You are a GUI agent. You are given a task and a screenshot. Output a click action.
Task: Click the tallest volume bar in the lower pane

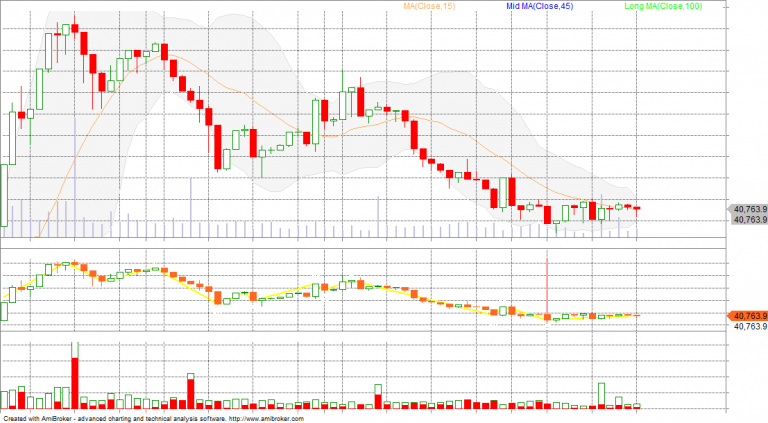[x=75, y=375]
